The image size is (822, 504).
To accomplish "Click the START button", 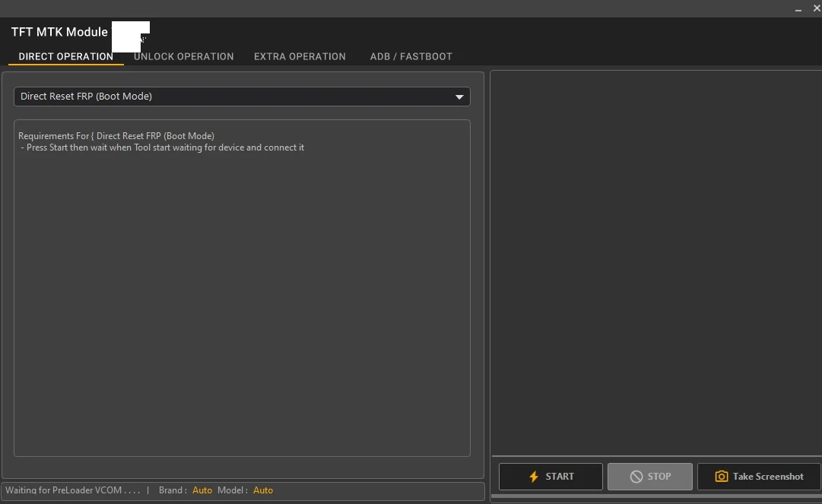I will [551, 476].
